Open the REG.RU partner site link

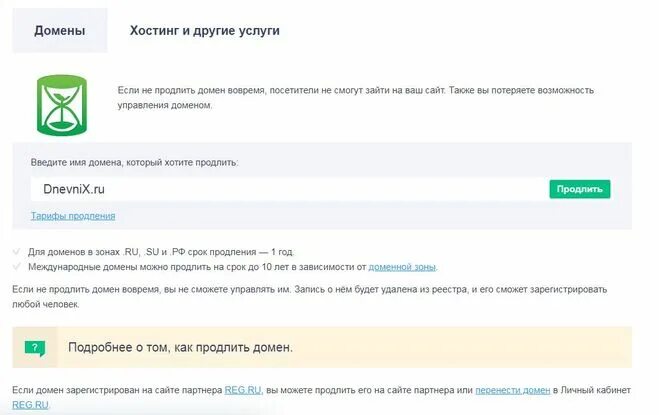point(243,390)
